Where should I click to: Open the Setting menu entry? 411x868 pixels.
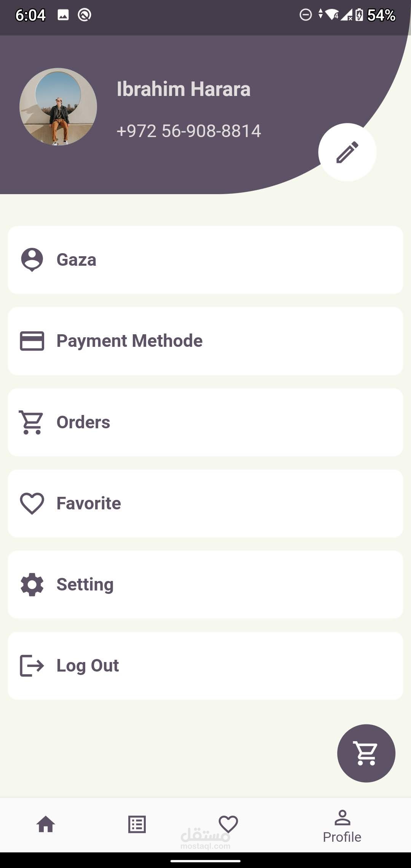[205, 584]
